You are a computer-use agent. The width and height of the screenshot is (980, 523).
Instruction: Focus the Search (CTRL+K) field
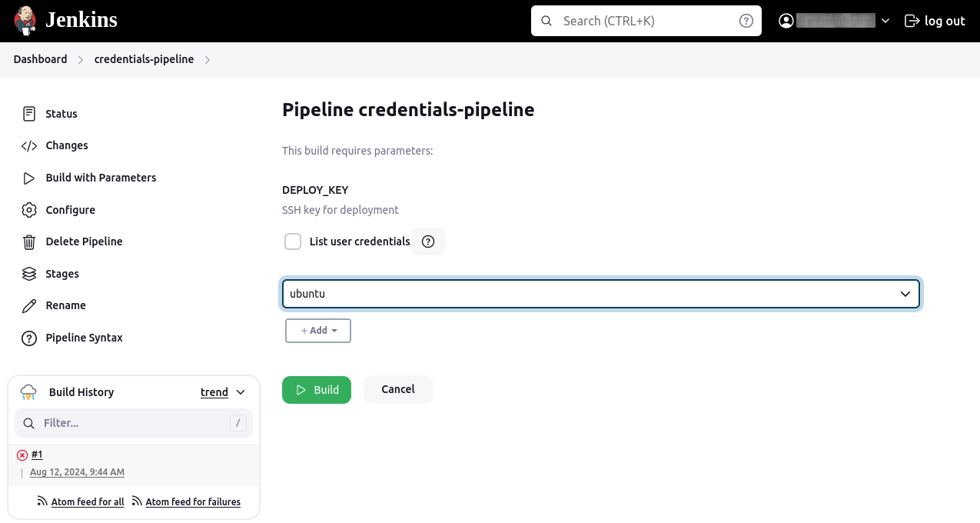pos(646,21)
